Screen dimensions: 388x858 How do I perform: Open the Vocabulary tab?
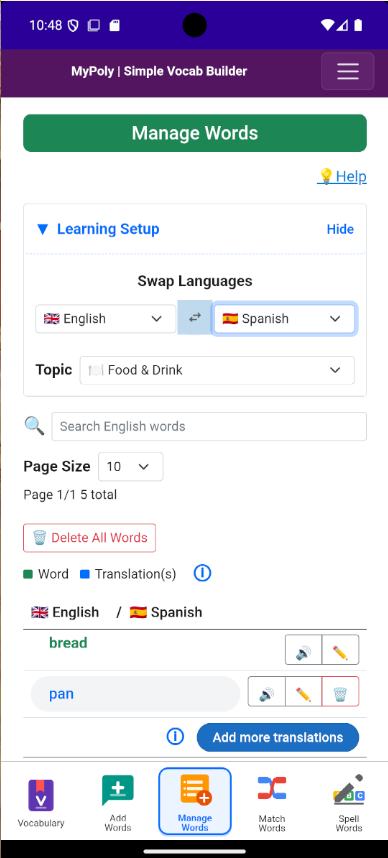[41, 802]
